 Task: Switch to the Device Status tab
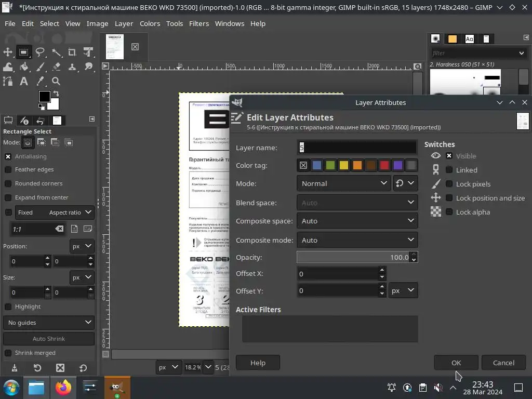[x=24, y=121]
